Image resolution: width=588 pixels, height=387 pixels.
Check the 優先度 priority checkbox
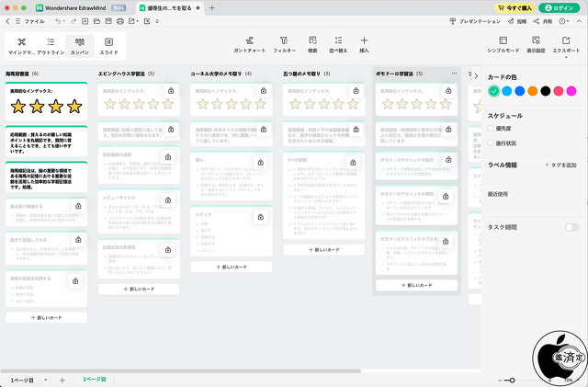click(x=492, y=129)
